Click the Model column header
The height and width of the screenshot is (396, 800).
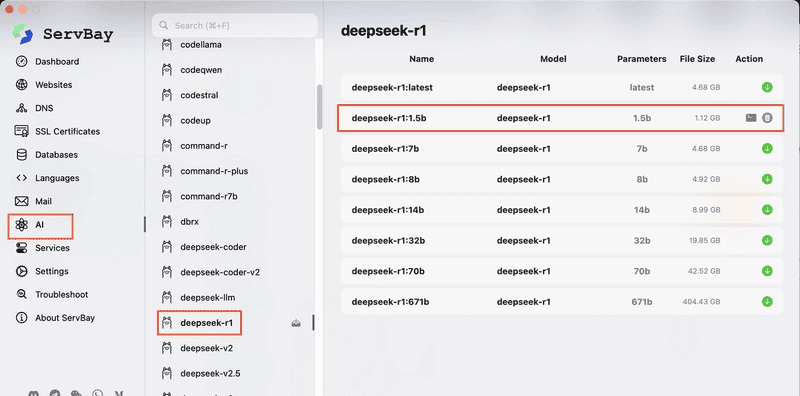click(553, 59)
